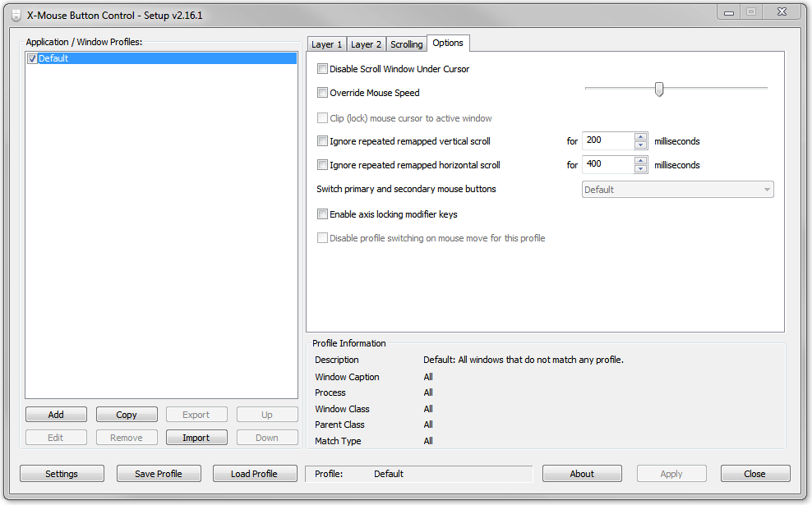Open the Scrolling tab
812x505 pixels.
(x=406, y=44)
